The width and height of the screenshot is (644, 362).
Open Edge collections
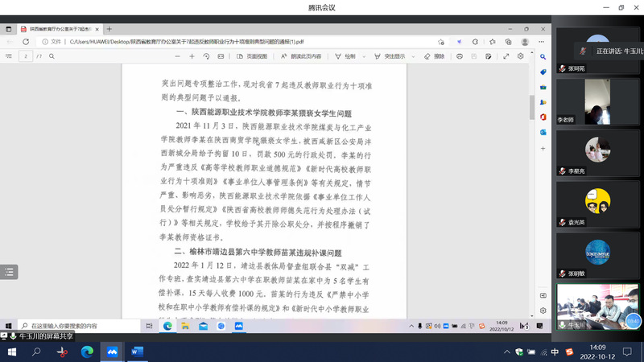click(509, 42)
